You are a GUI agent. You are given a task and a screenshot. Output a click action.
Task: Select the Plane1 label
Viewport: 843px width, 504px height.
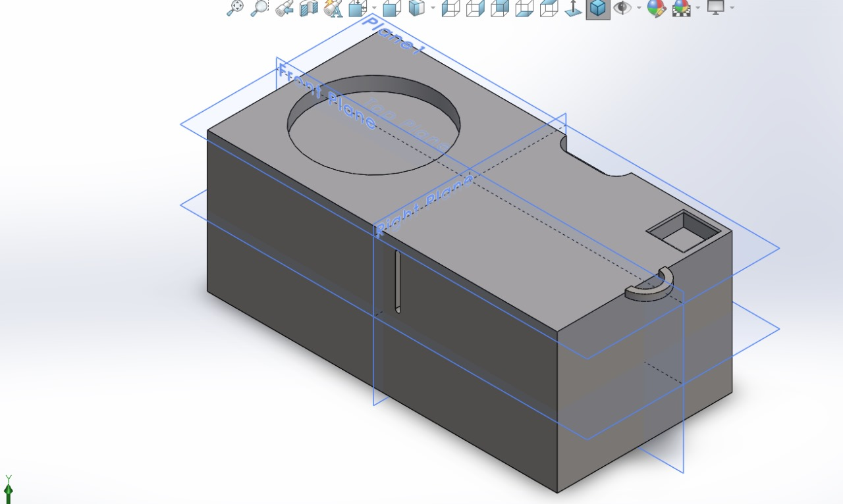tap(393, 36)
